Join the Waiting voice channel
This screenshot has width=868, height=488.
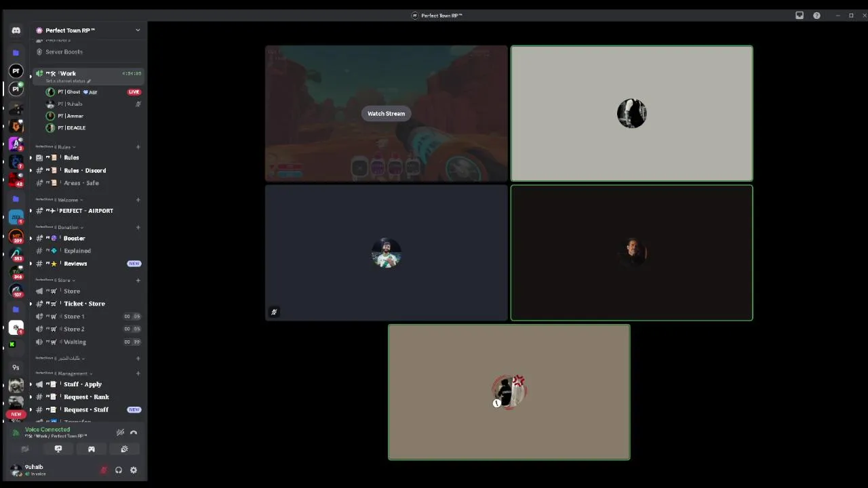click(88, 342)
